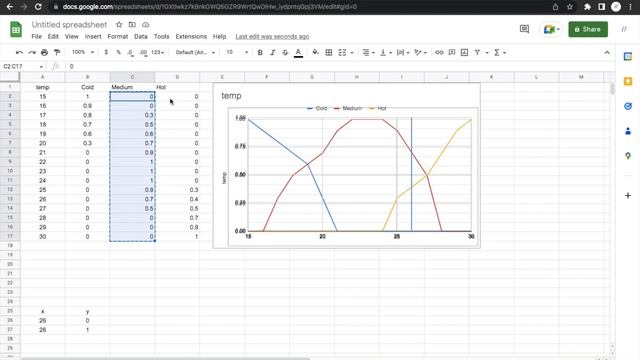Click the Redo icon in the toolbar

pyautogui.click(x=32, y=52)
